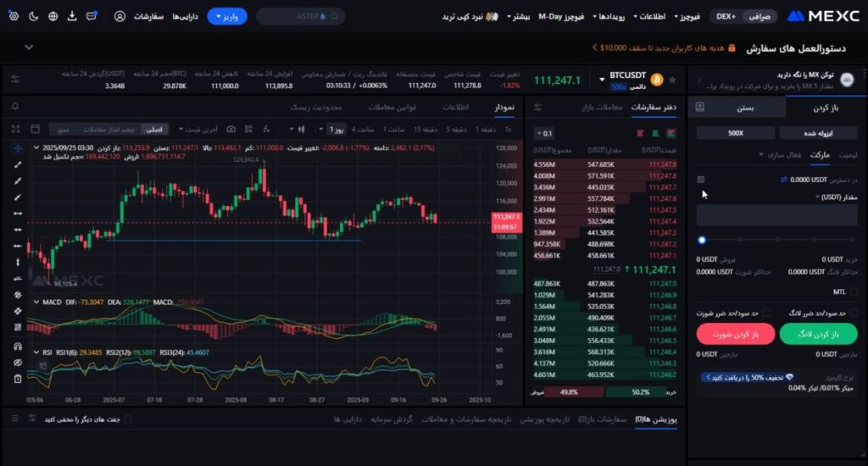Click the order amount percentage slider handle

pos(702,240)
